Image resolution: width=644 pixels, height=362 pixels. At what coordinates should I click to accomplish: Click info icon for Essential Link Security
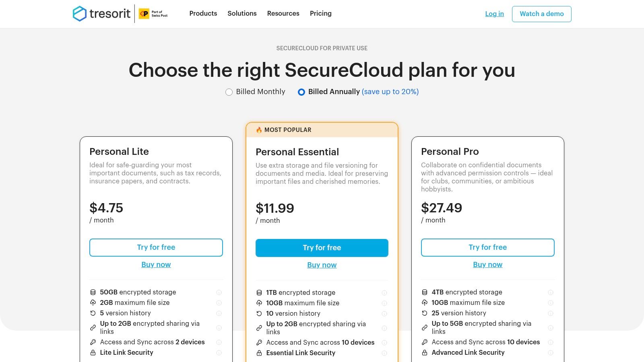384,353
